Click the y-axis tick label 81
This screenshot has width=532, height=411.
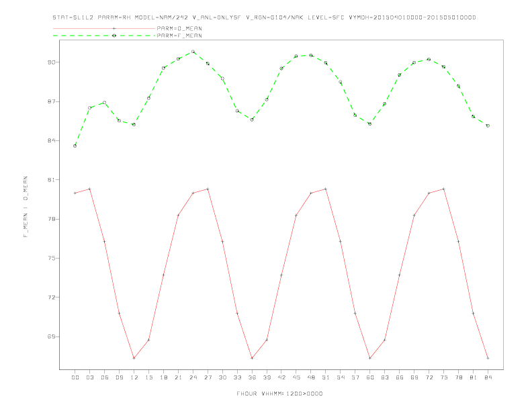coord(51,180)
